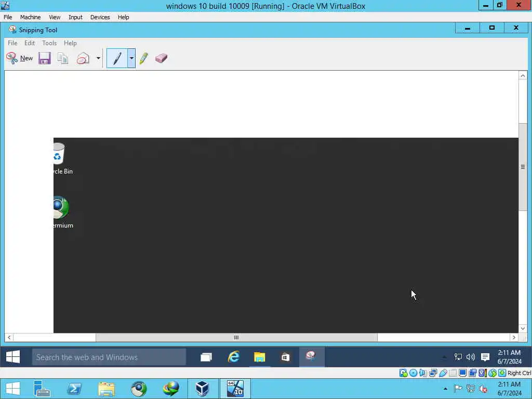The image size is (532, 399).
Task: Show hidden icons in the guest tray
Action: 445,357
